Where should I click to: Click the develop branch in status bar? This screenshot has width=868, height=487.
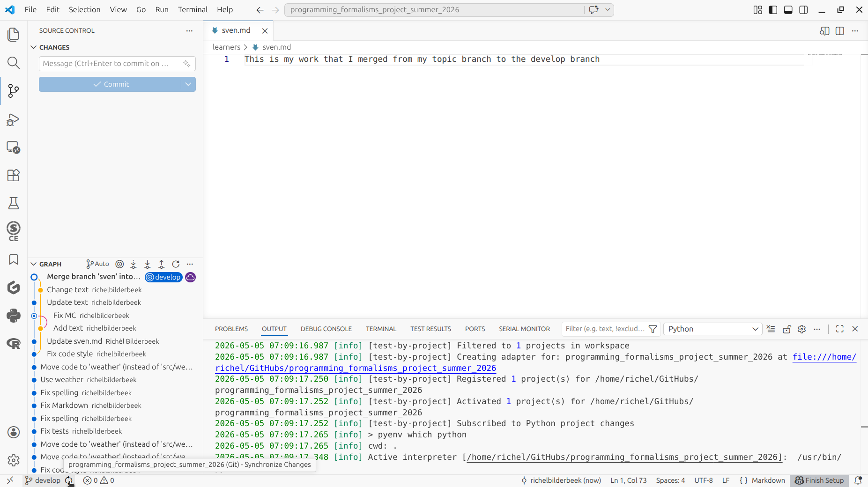point(43,480)
